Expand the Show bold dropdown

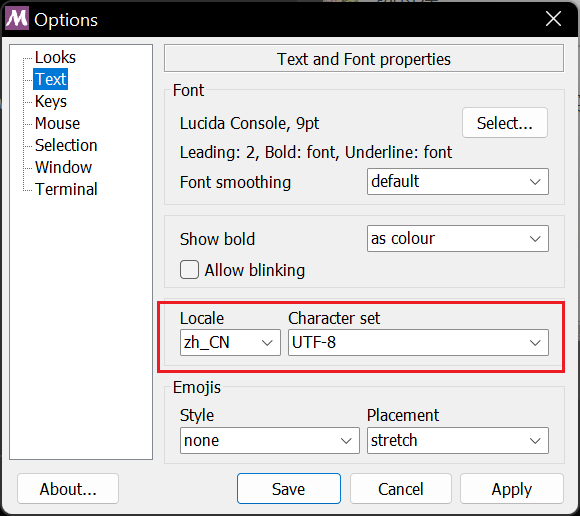(x=458, y=239)
